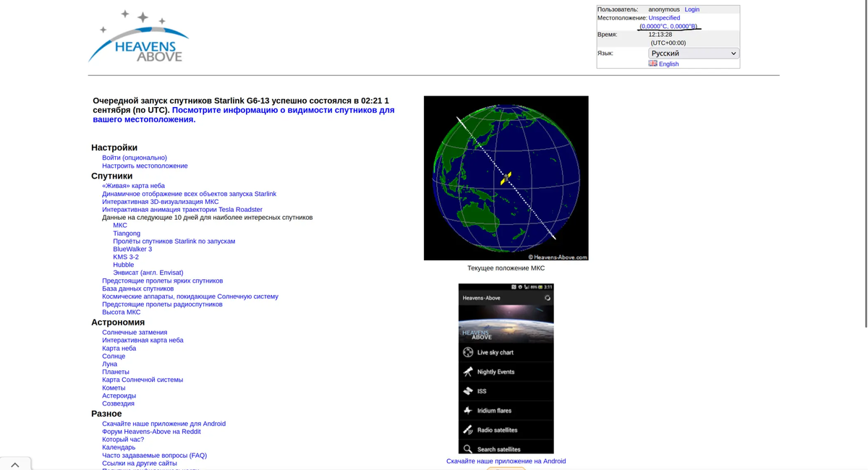
Task: Click Который час? link
Action: pyautogui.click(x=123, y=440)
